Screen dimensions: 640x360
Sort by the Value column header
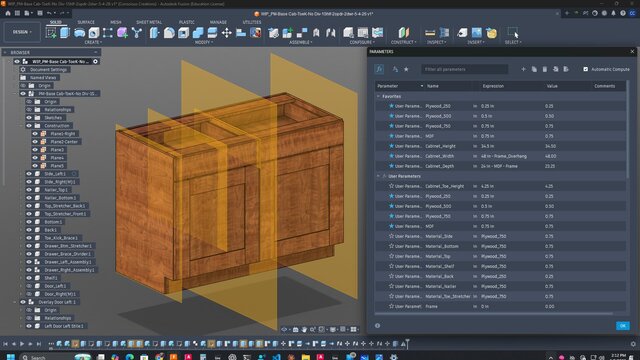click(x=552, y=86)
